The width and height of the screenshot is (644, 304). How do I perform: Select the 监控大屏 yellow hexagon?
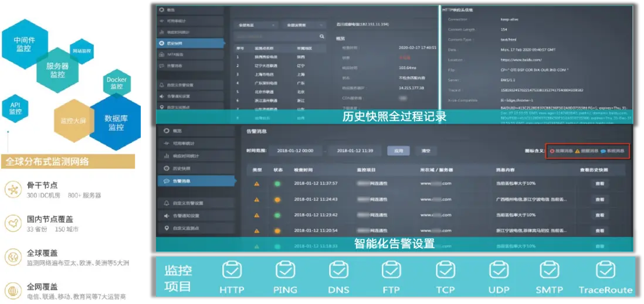point(73,121)
